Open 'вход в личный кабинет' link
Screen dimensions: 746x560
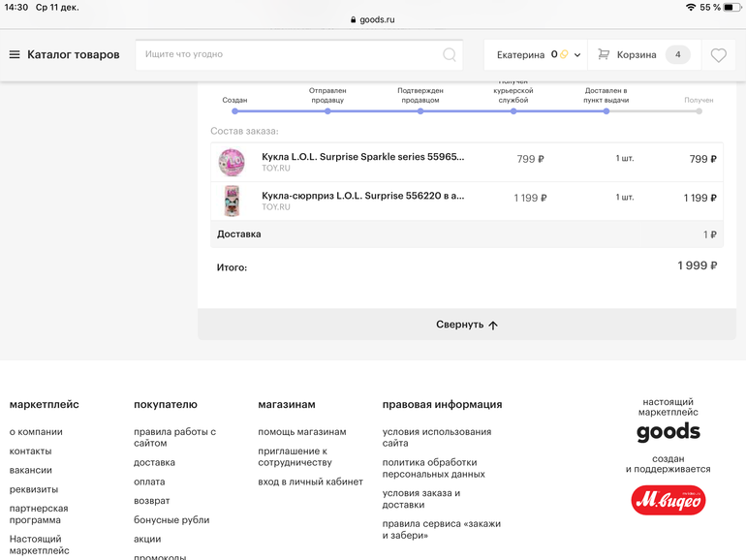tap(310, 482)
